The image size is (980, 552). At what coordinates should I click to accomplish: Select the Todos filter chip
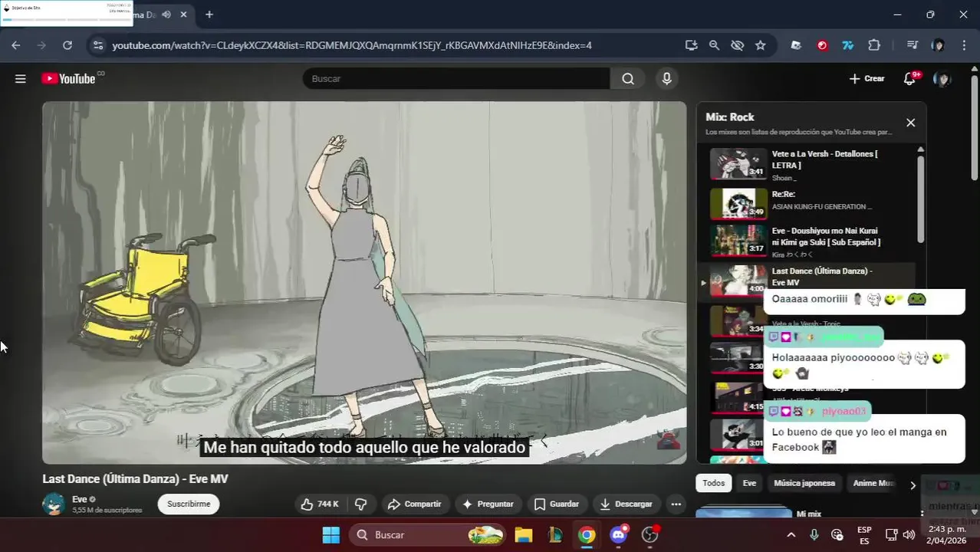click(713, 483)
